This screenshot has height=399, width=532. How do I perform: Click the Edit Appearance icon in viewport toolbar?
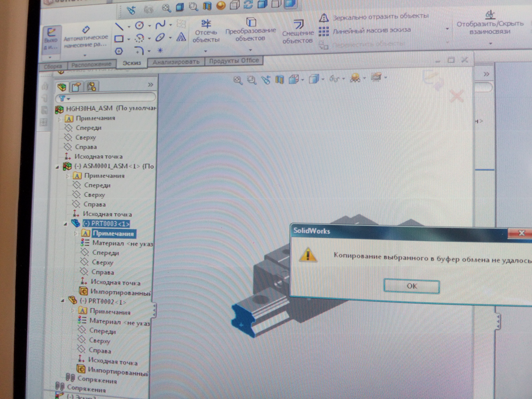(x=355, y=78)
